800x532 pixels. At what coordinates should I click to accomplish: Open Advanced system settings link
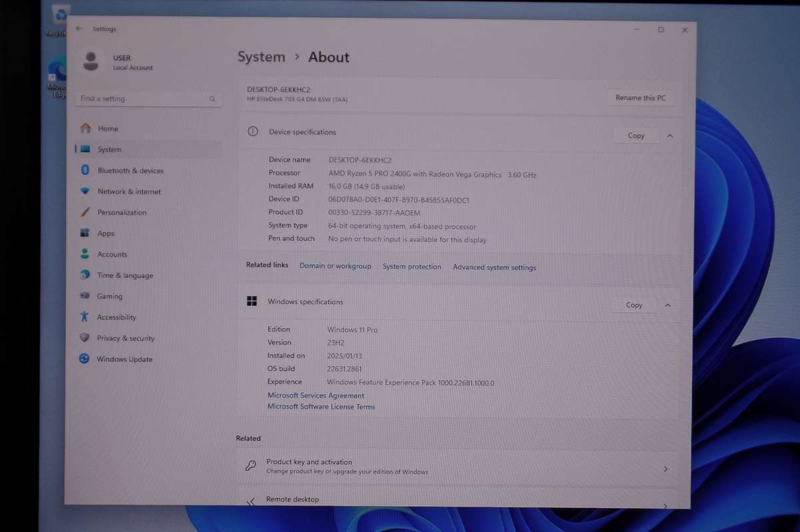tap(494, 267)
